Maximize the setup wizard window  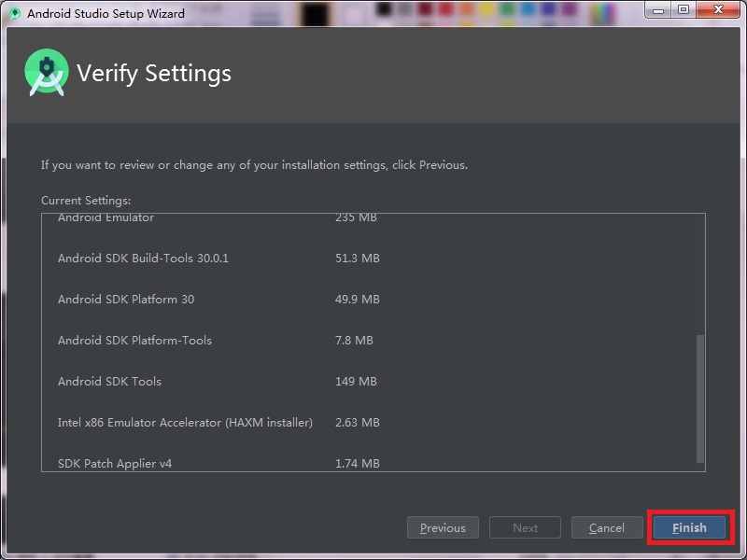coord(684,9)
